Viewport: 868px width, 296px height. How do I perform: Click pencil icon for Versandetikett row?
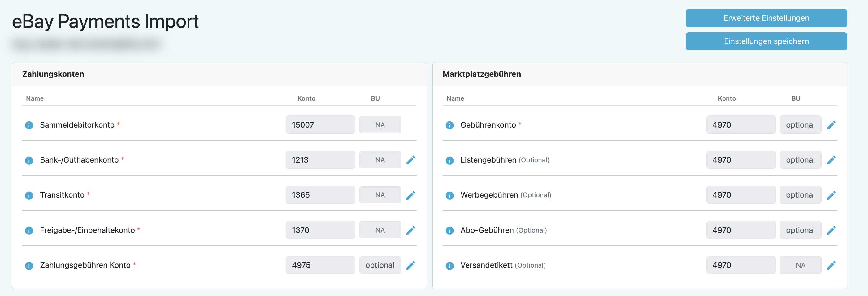831,265
